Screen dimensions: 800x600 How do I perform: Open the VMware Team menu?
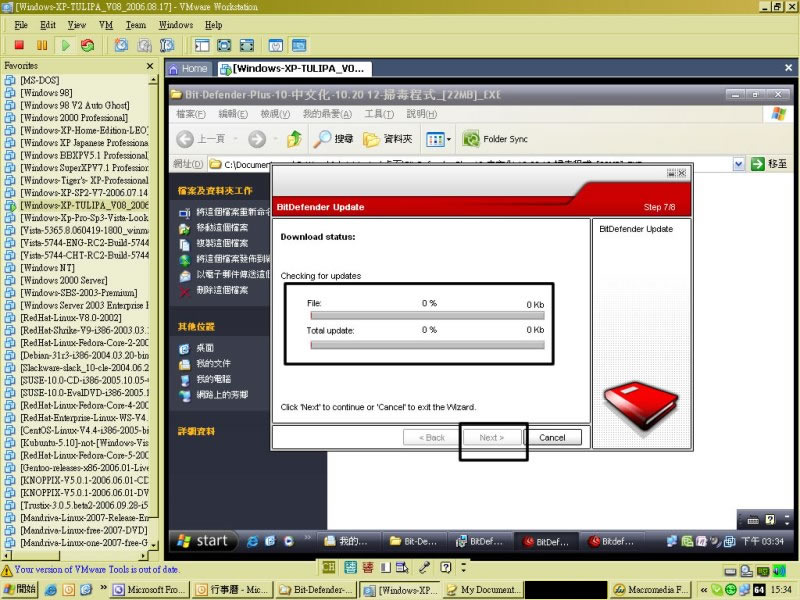click(x=136, y=25)
